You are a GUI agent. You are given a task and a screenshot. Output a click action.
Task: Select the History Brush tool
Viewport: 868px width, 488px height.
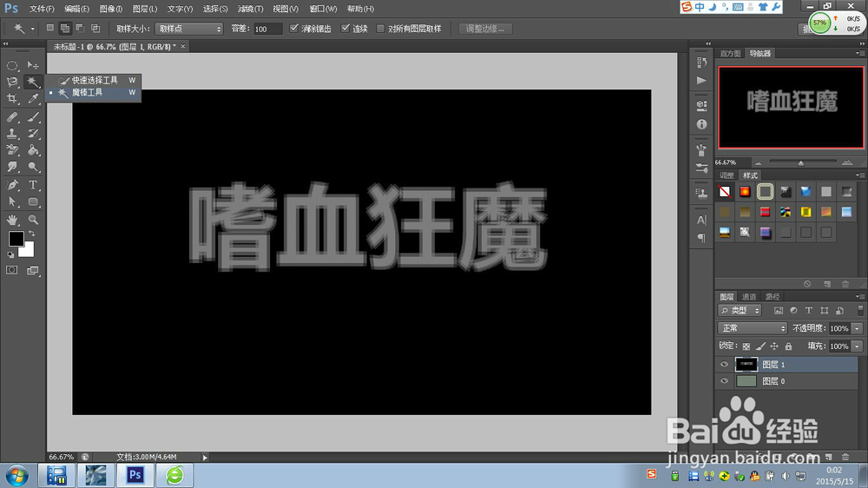33,134
